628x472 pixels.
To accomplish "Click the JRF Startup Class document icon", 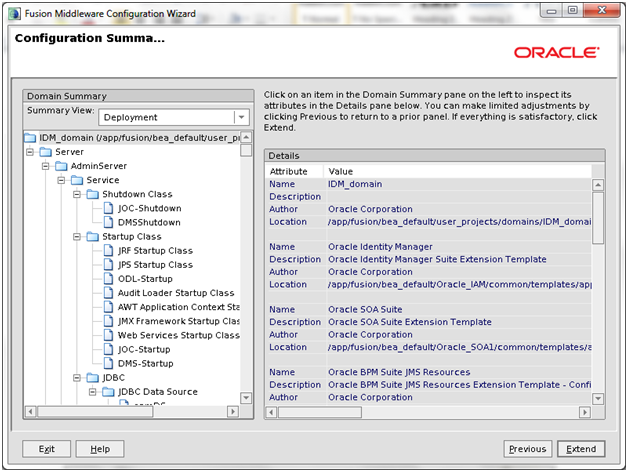I will pos(108,250).
